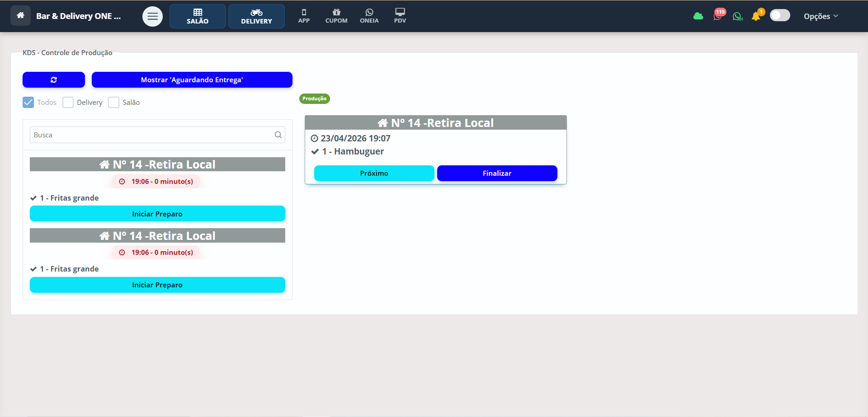This screenshot has height=417, width=868.
Task: Check the Salão filter checkbox
Action: pyautogui.click(x=114, y=103)
